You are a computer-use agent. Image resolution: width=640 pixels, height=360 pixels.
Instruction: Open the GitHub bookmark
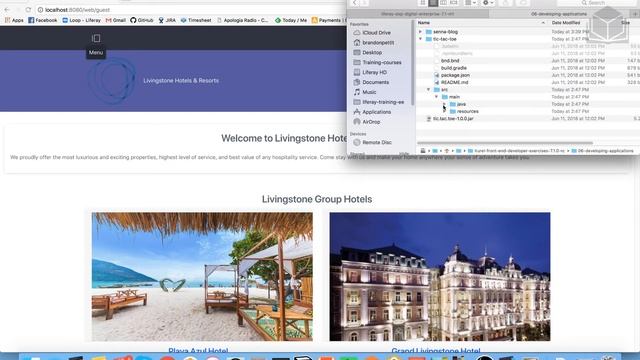142,20
